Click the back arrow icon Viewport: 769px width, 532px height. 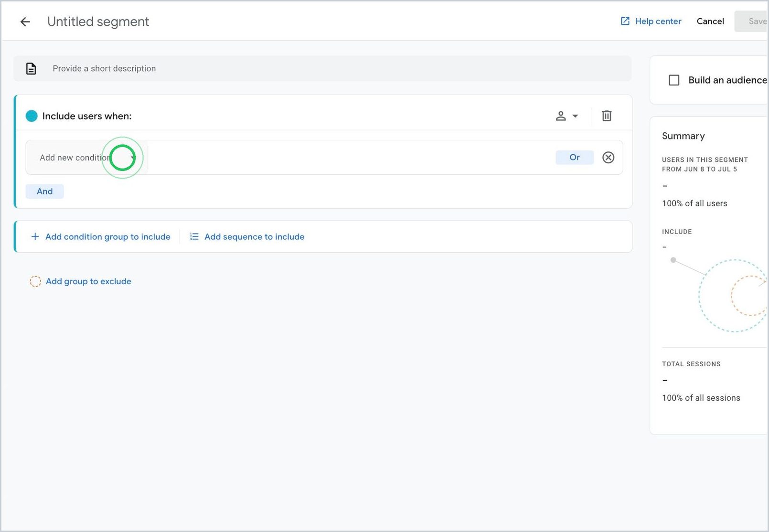[25, 21]
